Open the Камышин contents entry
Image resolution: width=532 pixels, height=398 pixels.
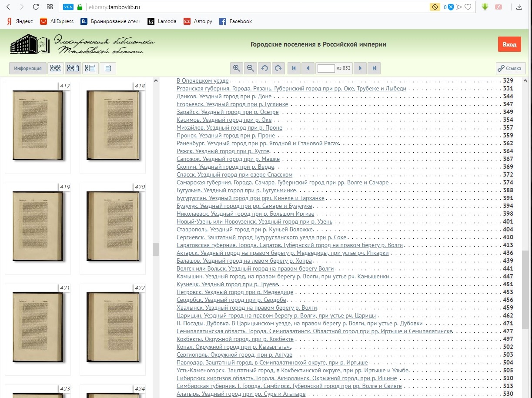(x=283, y=277)
